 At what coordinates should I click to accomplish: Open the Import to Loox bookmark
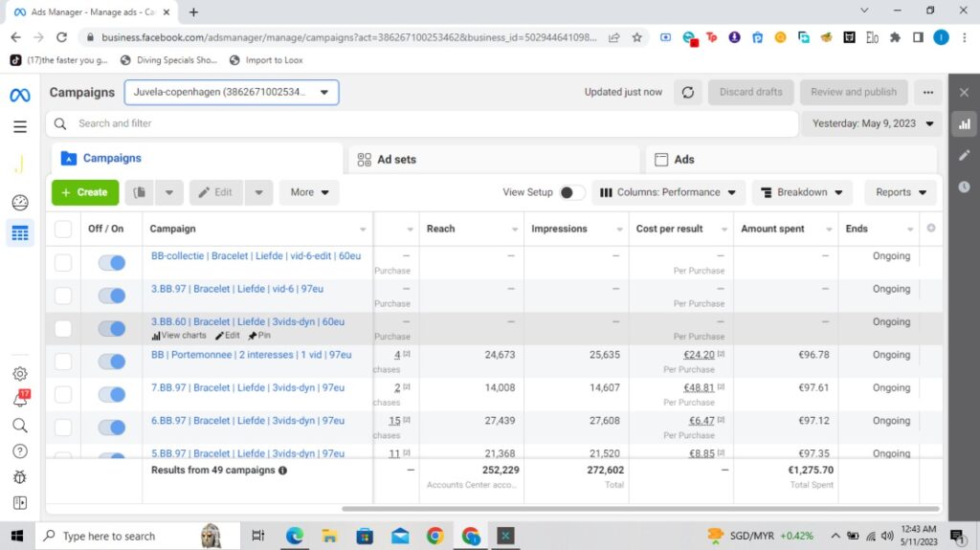[x=266, y=60]
